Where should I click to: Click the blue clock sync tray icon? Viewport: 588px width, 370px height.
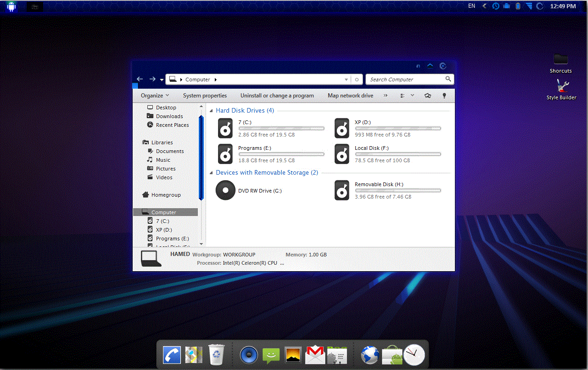coord(496,6)
